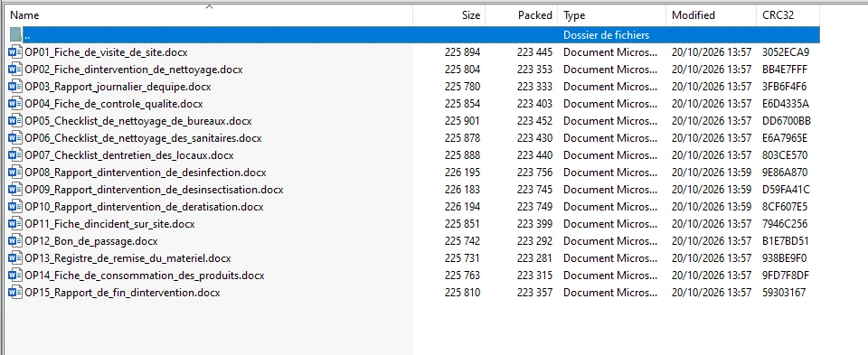Viewport: 868px width, 355px height.
Task: Click the Word icon of OP06_Checklist_de_nettoyage_des_sanitaires.docx
Action: click(15, 138)
